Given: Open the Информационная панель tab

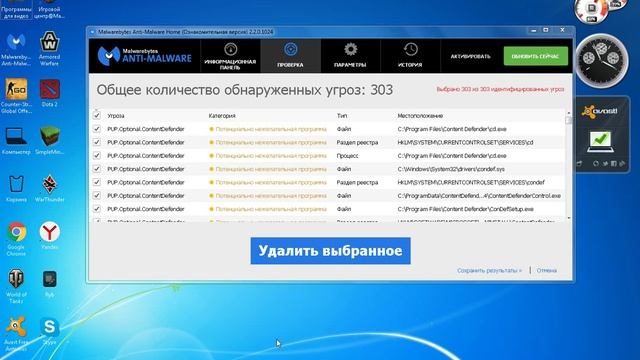Looking at the screenshot, I should click(x=230, y=56).
